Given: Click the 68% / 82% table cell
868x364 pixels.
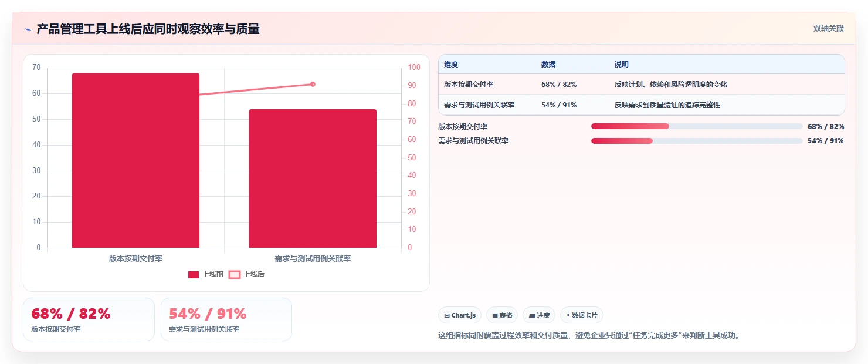Looking at the screenshot, I should click(559, 85).
